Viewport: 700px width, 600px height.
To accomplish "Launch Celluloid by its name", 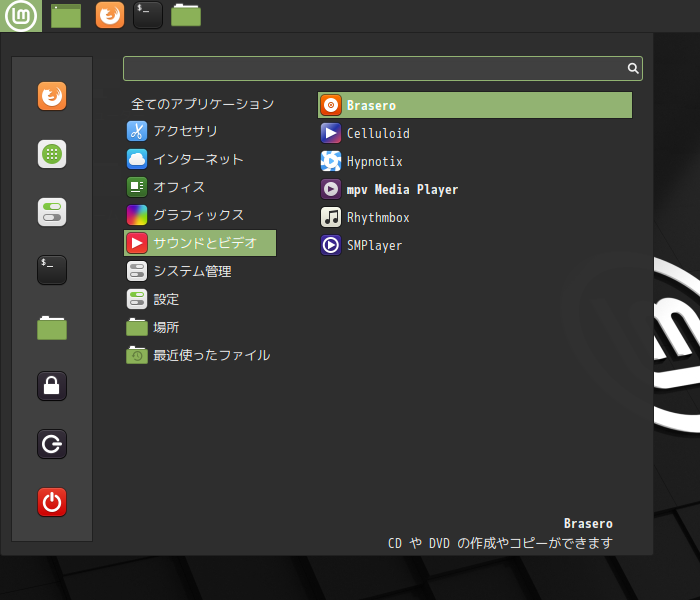I will click(x=378, y=133).
